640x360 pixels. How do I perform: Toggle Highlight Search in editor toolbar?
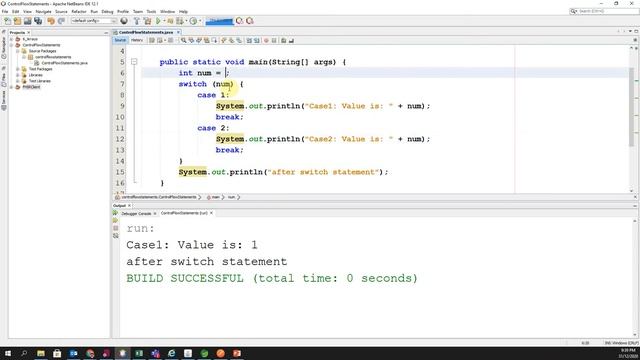click(x=207, y=40)
